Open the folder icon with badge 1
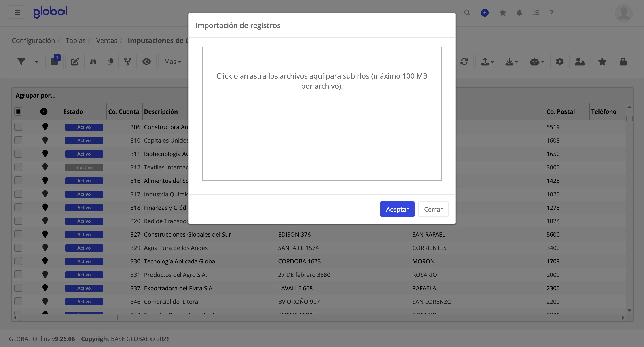 point(55,61)
